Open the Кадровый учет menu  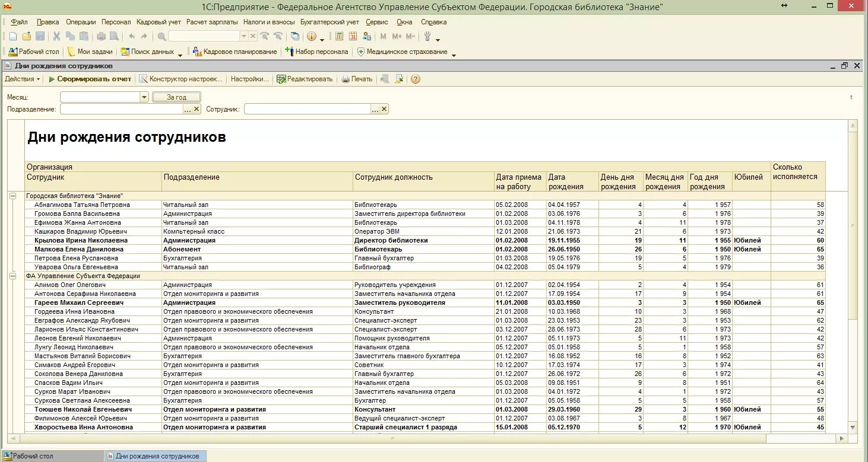[x=159, y=22]
